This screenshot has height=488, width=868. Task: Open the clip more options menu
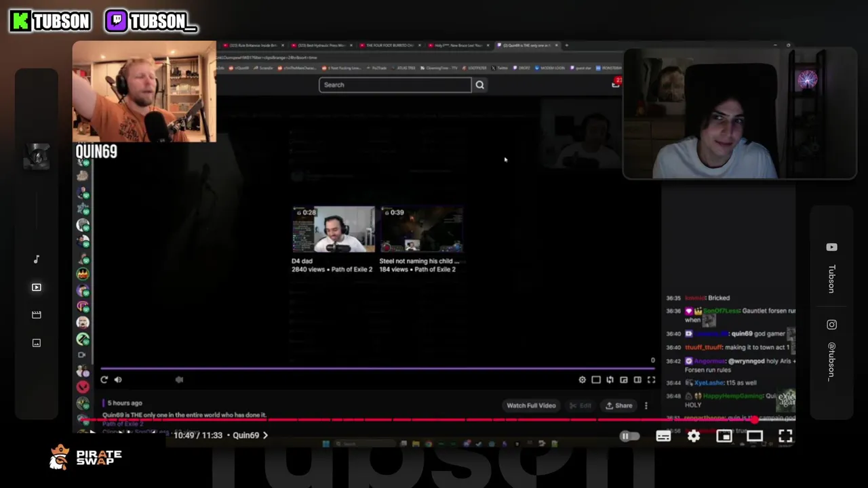646,405
